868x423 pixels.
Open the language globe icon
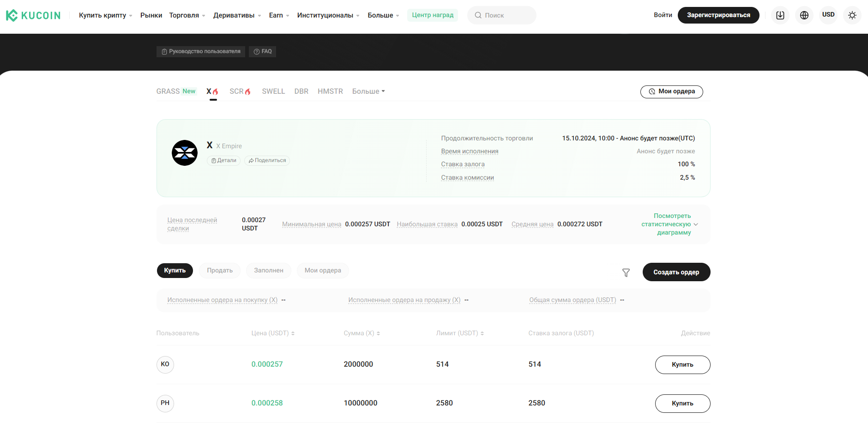pyautogui.click(x=804, y=15)
